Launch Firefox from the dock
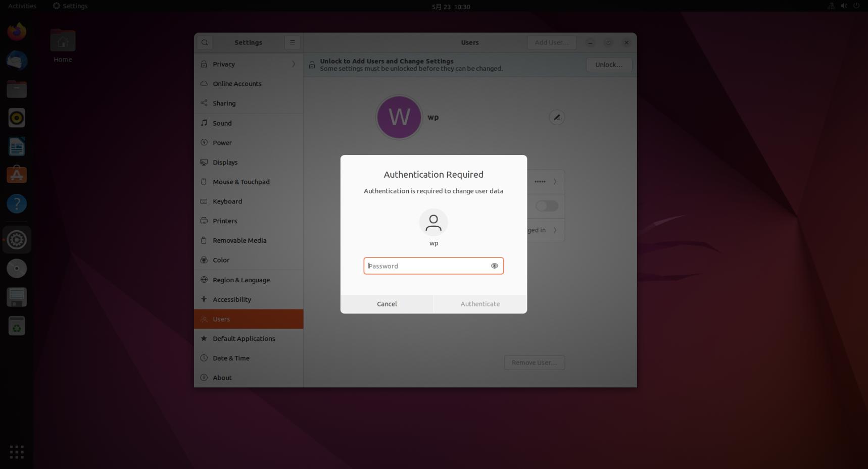 pyautogui.click(x=16, y=31)
